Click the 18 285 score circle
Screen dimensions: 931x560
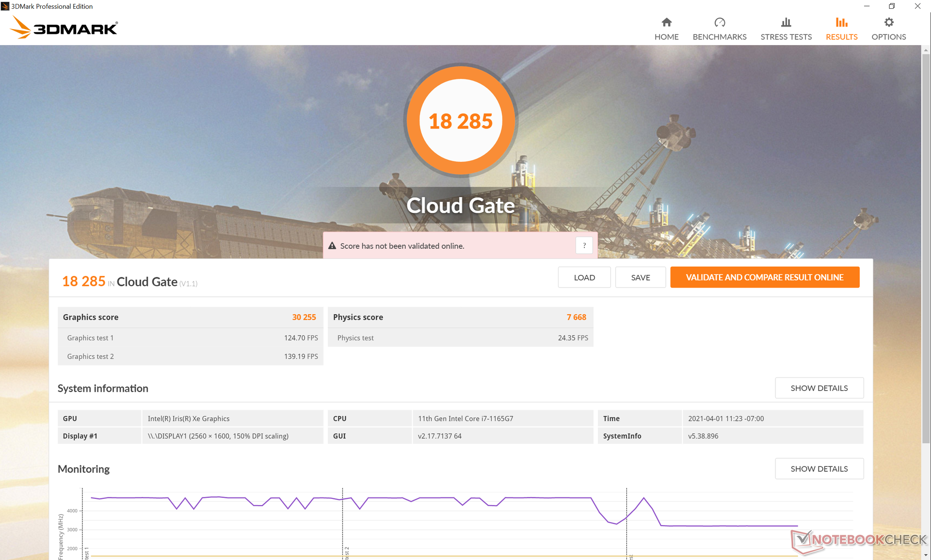coord(460,121)
